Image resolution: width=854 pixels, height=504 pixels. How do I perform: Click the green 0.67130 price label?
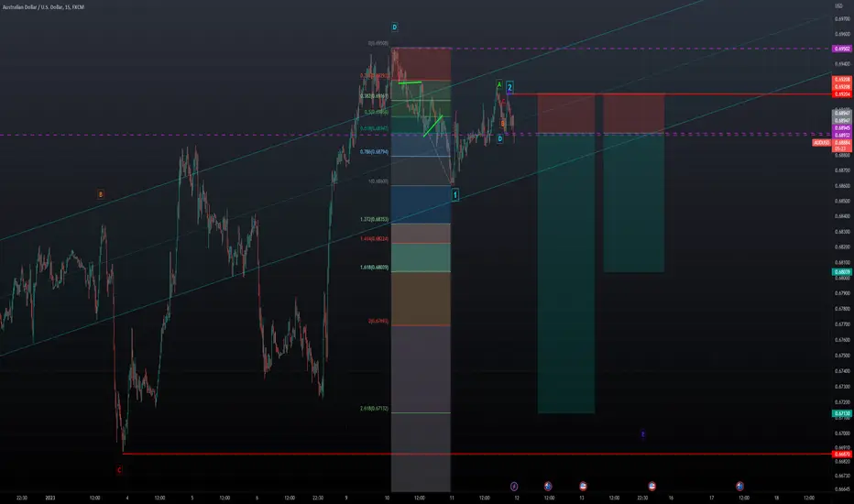(842, 413)
